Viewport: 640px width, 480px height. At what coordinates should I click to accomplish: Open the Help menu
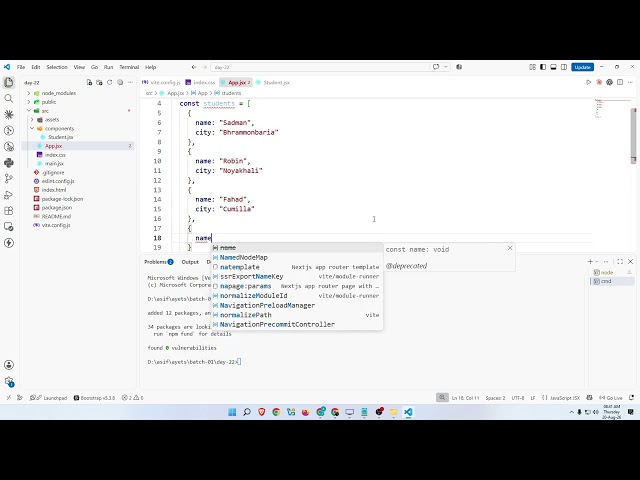pyautogui.click(x=151, y=67)
